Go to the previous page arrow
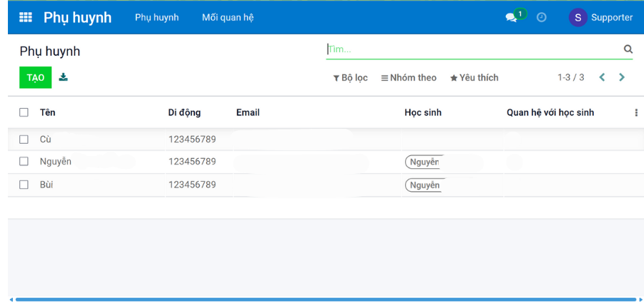Viewport: 644px width, 307px height. [x=602, y=77]
